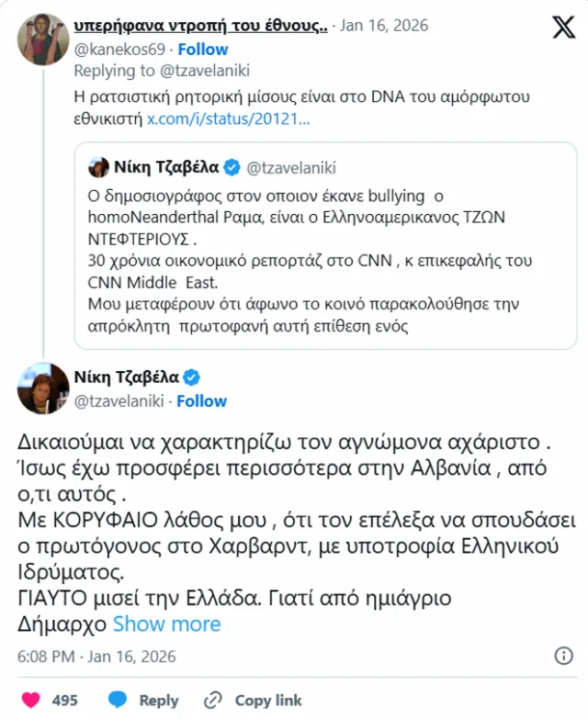Click verified badge in quoted tweet header
Image resolution: width=588 pixels, height=720 pixels.
point(232,167)
